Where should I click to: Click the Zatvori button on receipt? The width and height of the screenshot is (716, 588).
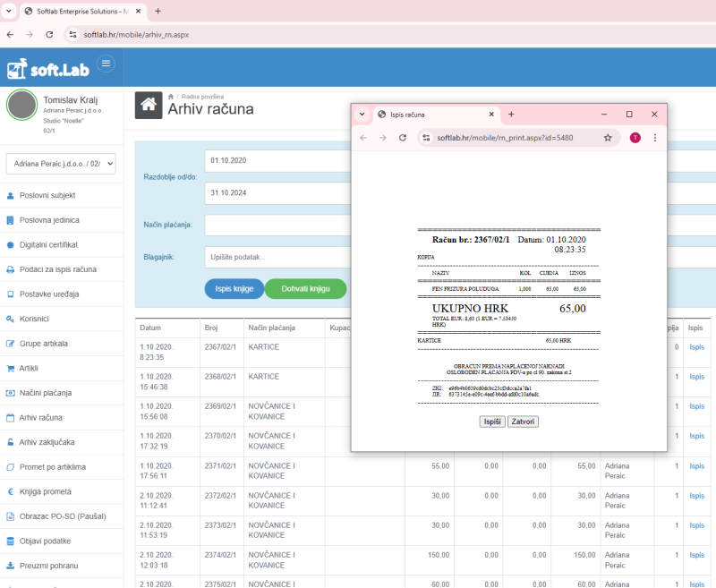[523, 422]
